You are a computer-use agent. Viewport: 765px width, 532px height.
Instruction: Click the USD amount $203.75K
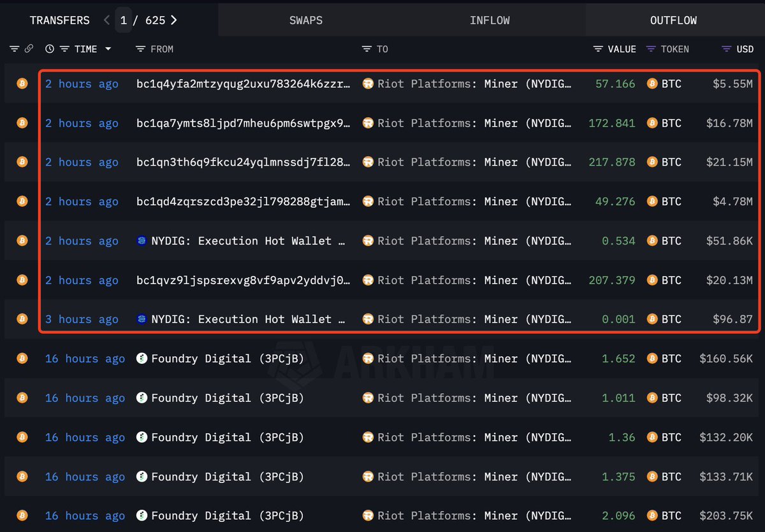726,515
